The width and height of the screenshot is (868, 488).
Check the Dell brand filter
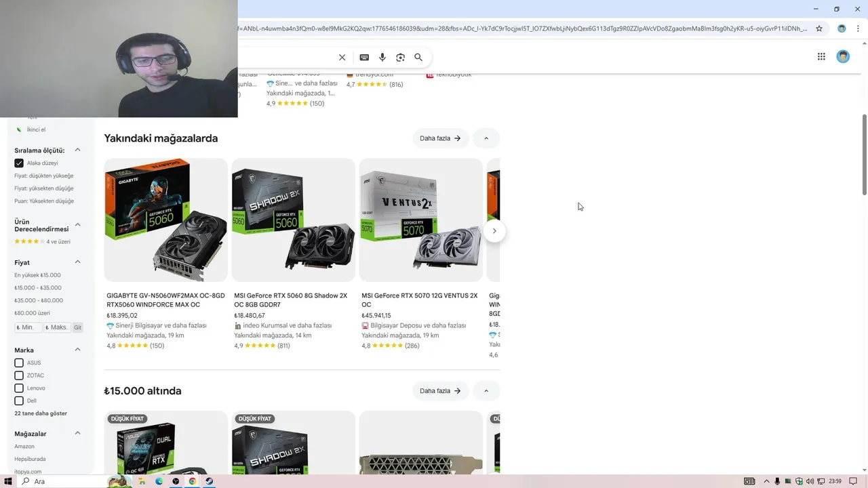pyautogui.click(x=19, y=401)
